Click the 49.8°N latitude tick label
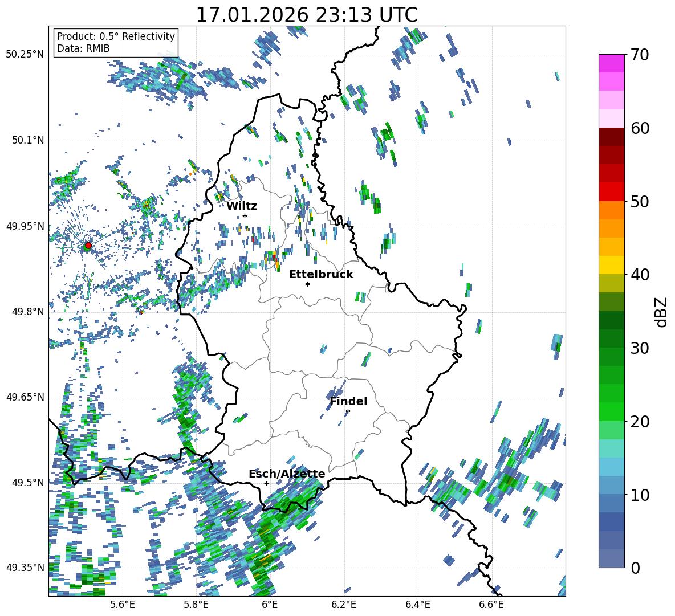This screenshot has width=675, height=616. click(27, 312)
